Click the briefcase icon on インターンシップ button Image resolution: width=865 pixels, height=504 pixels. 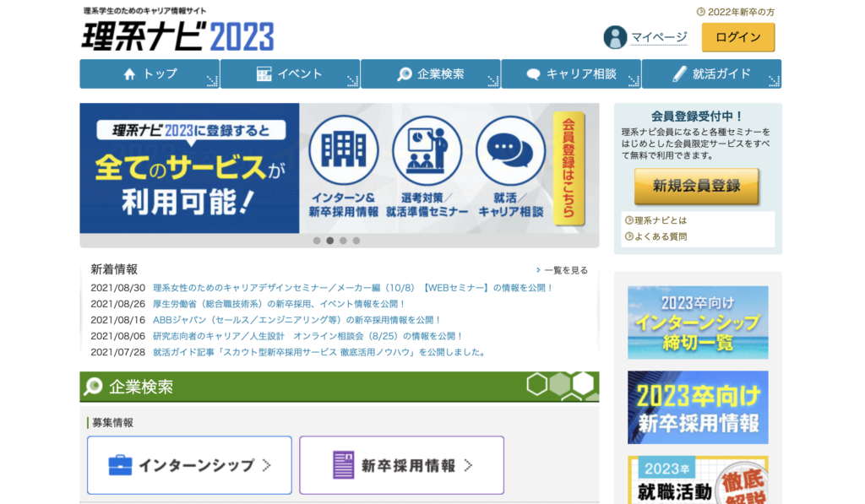(120, 465)
